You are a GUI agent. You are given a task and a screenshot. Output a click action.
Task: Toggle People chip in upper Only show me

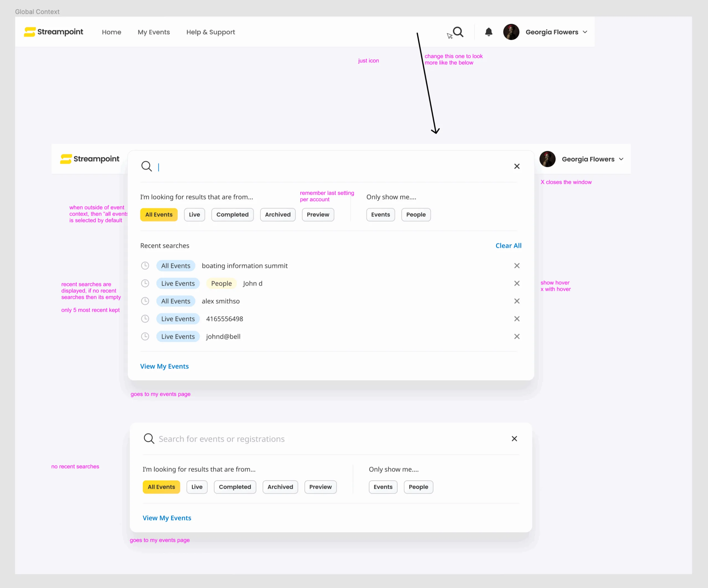(416, 215)
